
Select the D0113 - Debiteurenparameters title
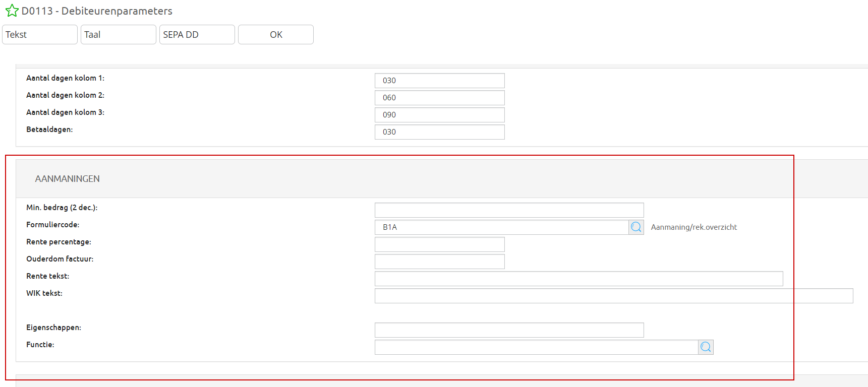click(97, 11)
